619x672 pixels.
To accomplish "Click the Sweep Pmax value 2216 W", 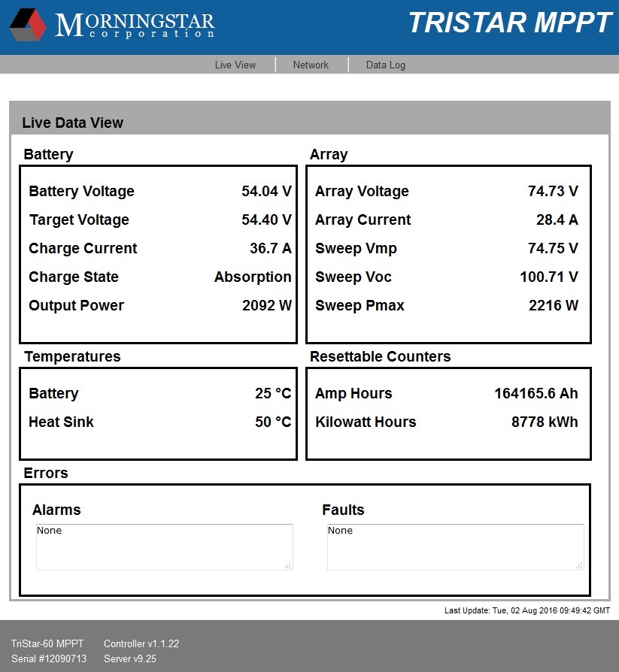I will [554, 305].
